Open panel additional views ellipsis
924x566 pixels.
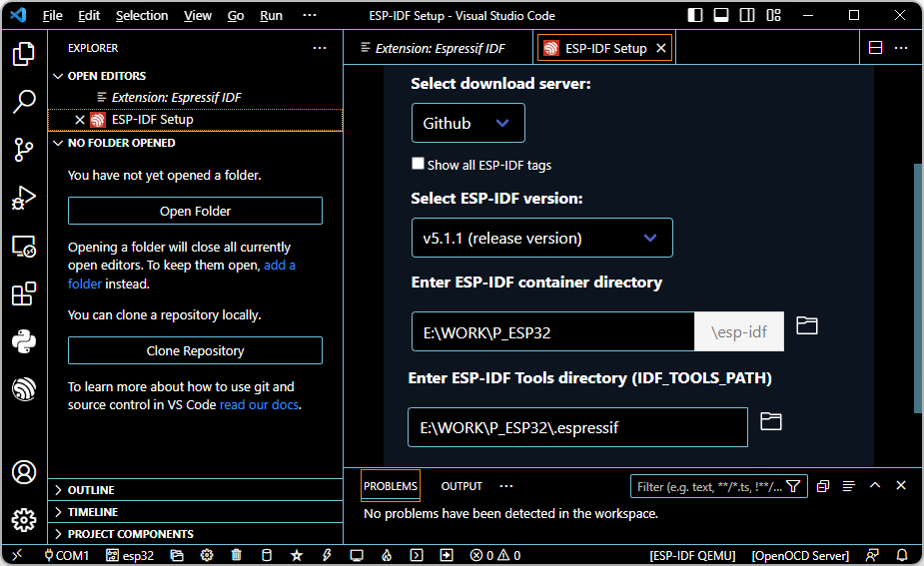click(506, 486)
